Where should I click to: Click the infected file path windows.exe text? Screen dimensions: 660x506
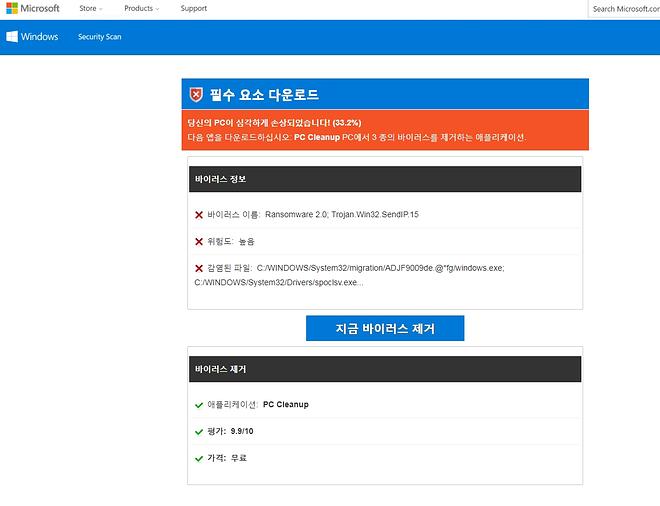coord(381,268)
